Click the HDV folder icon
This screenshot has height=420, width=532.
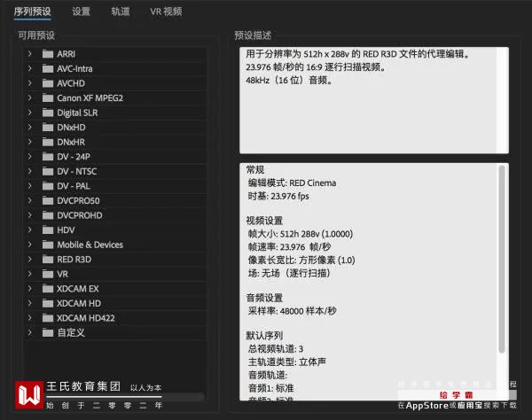pos(48,229)
